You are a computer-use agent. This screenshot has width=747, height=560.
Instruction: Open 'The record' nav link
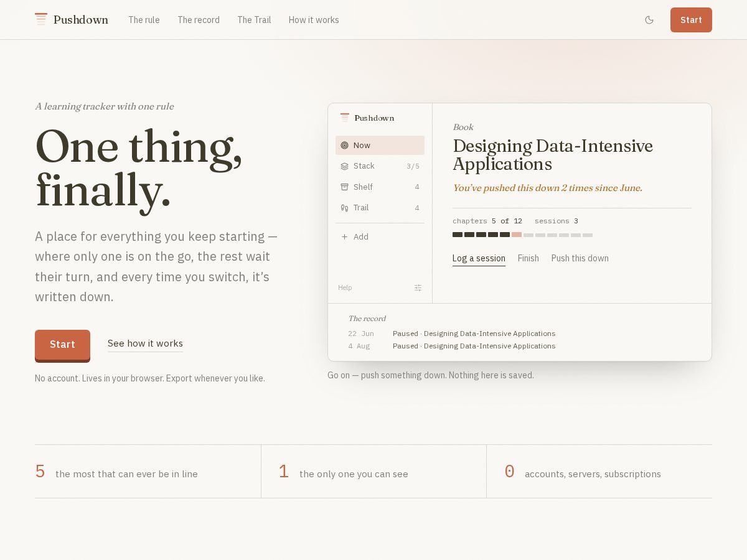[x=199, y=20]
